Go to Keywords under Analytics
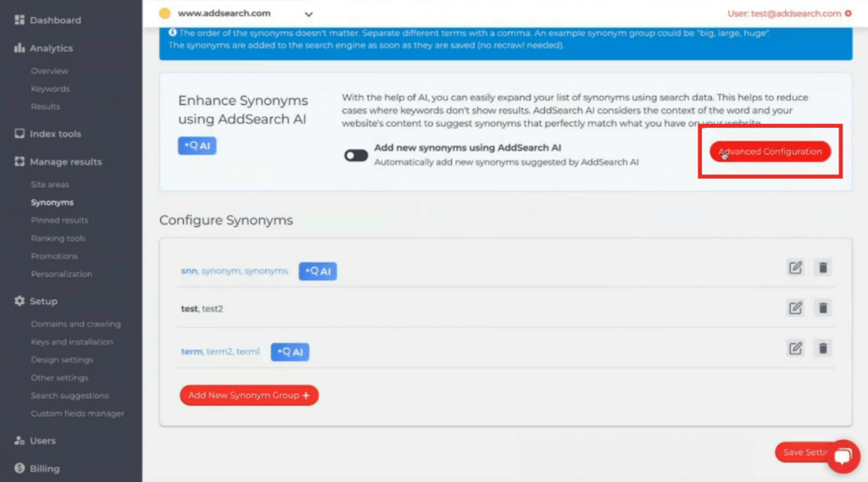Image resolution: width=868 pixels, height=482 pixels. point(50,89)
